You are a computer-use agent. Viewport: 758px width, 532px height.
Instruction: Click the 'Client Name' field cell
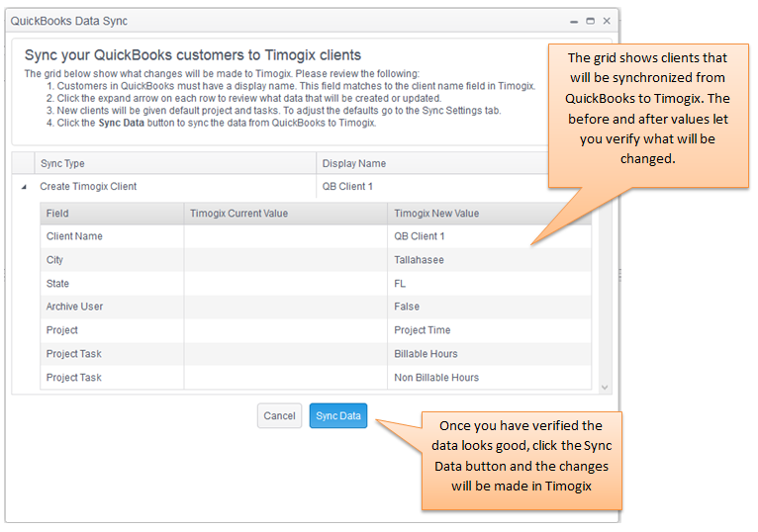click(112, 236)
